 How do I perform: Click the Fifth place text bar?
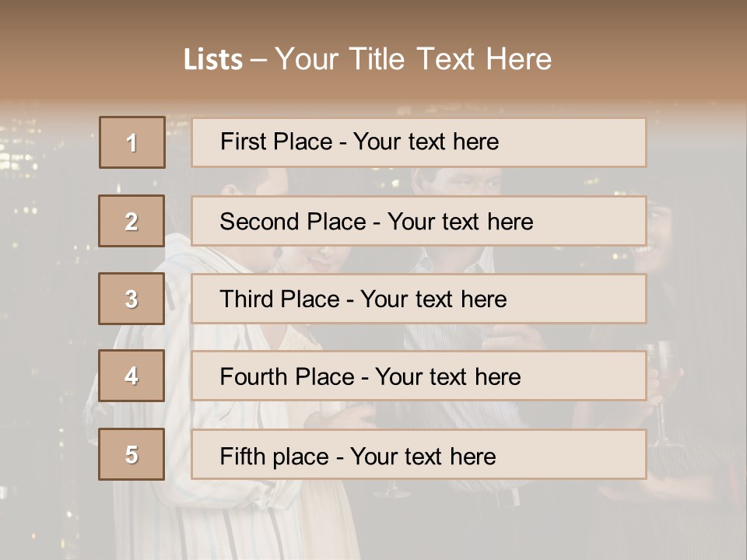[x=419, y=454]
